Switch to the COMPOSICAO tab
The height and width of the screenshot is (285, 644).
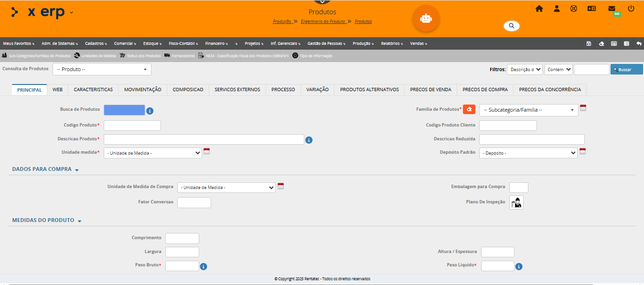188,90
